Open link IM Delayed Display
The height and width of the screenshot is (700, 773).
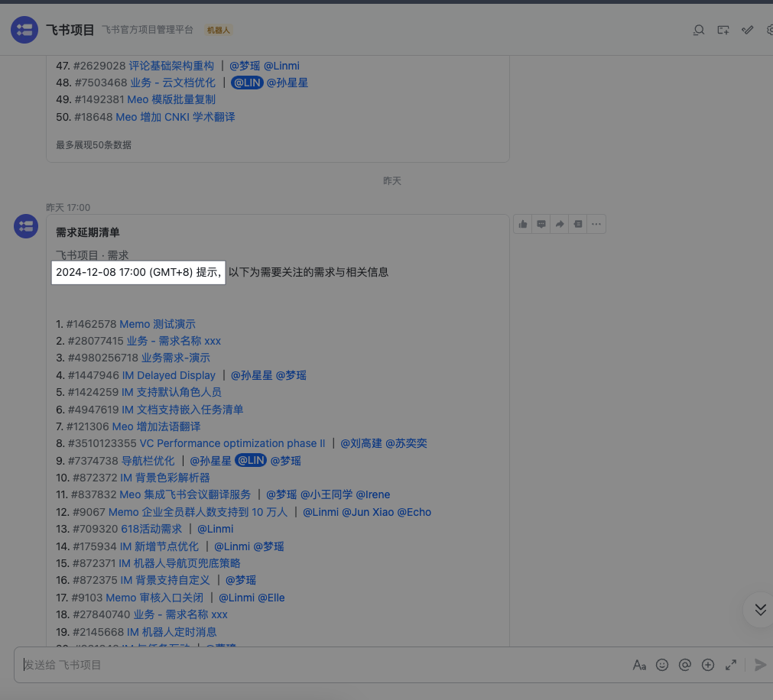click(x=169, y=375)
